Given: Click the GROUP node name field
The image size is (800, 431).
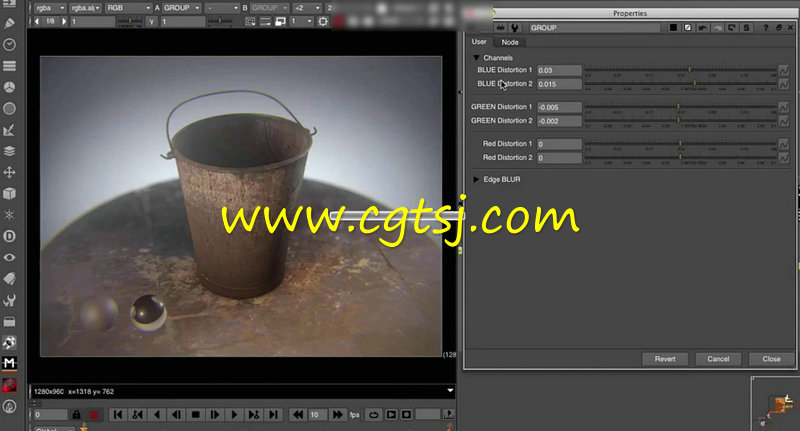Looking at the screenshot, I should [x=594, y=28].
